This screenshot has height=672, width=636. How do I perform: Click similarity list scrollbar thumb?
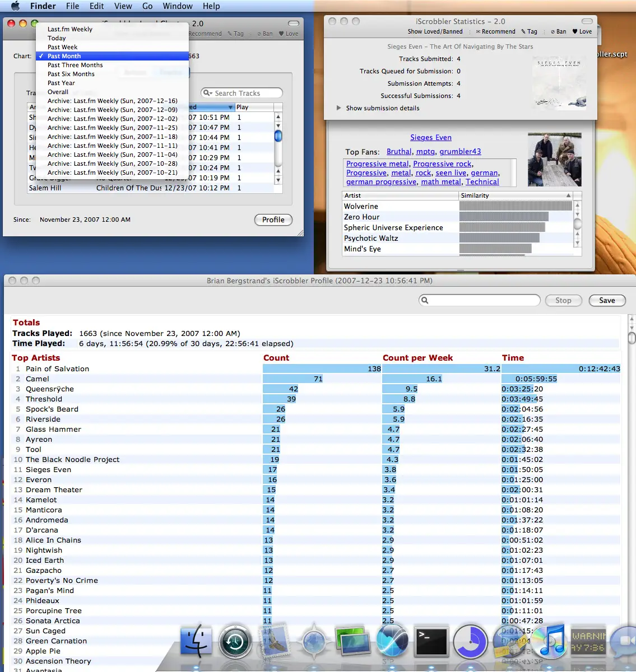pyautogui.click(x=577, y=223)
